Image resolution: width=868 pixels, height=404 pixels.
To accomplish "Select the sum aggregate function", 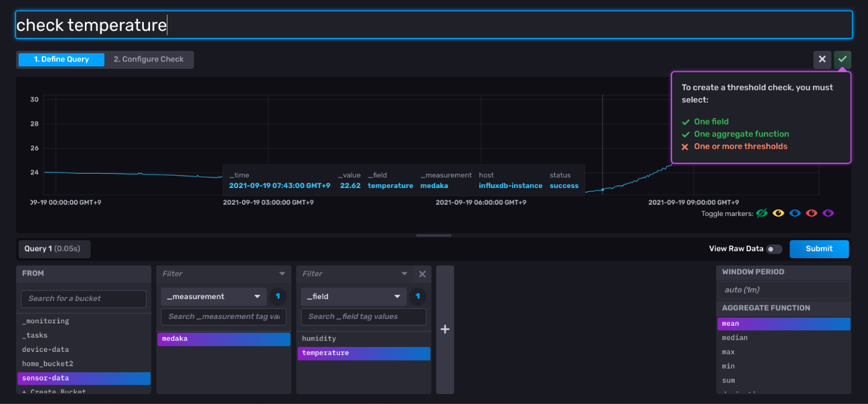I will (x=784, y=381).
